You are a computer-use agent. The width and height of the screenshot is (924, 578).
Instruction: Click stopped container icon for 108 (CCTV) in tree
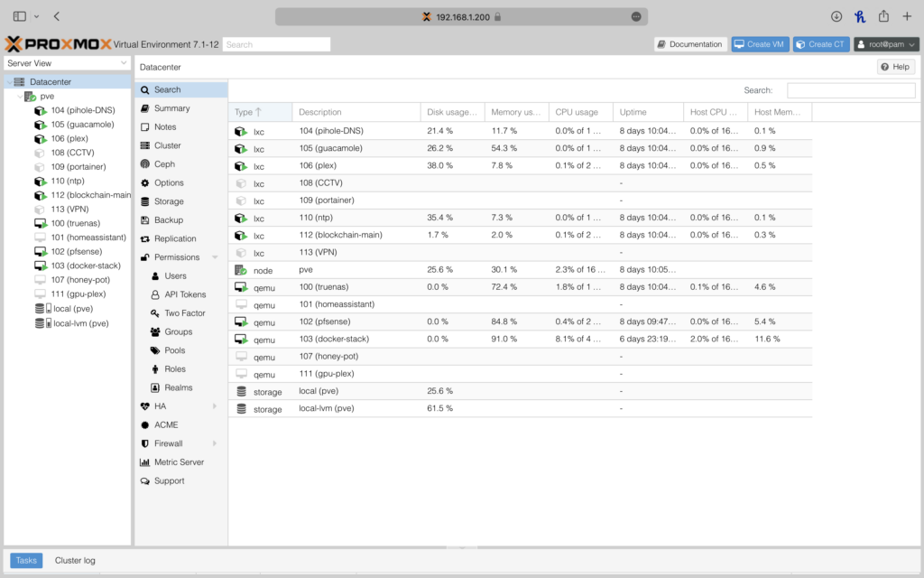point(40,153)
